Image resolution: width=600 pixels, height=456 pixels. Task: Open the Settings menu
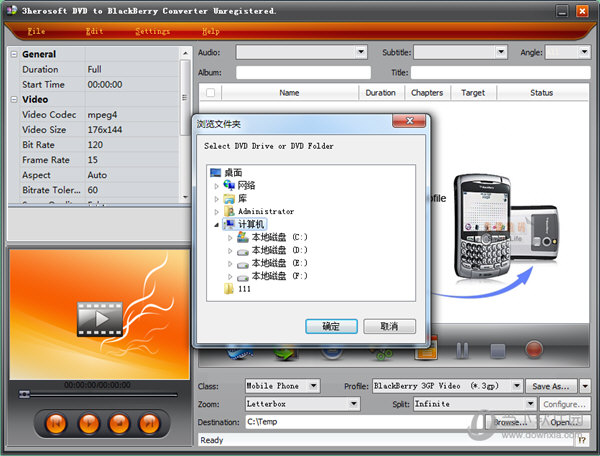point(152,31)
